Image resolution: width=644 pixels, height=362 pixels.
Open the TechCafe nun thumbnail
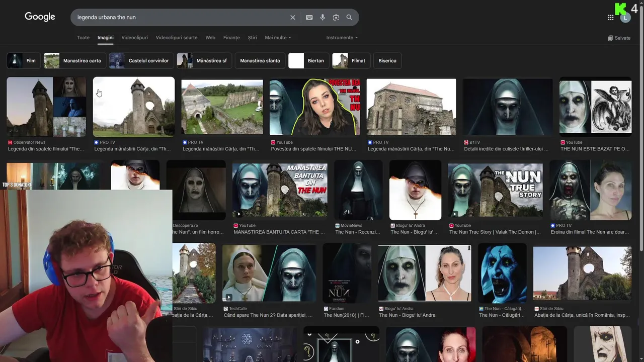click(x=269, y=273)
